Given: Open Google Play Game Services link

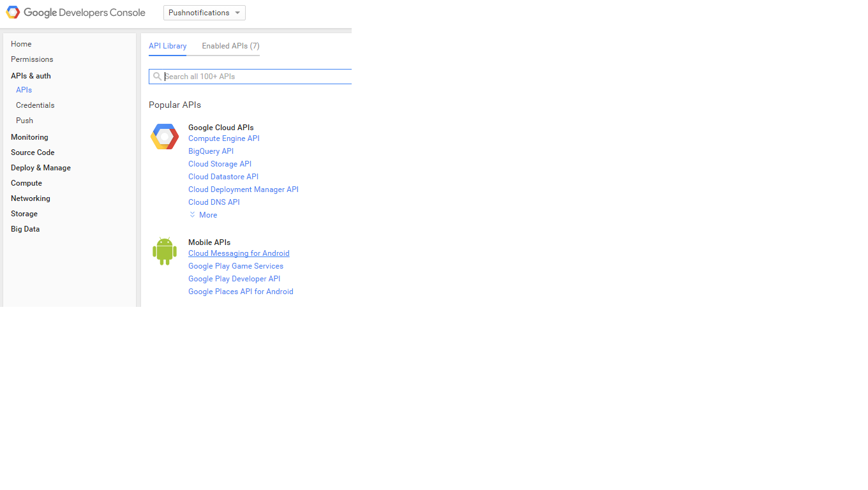Looking at the screenshot, I should coord(236,266).
